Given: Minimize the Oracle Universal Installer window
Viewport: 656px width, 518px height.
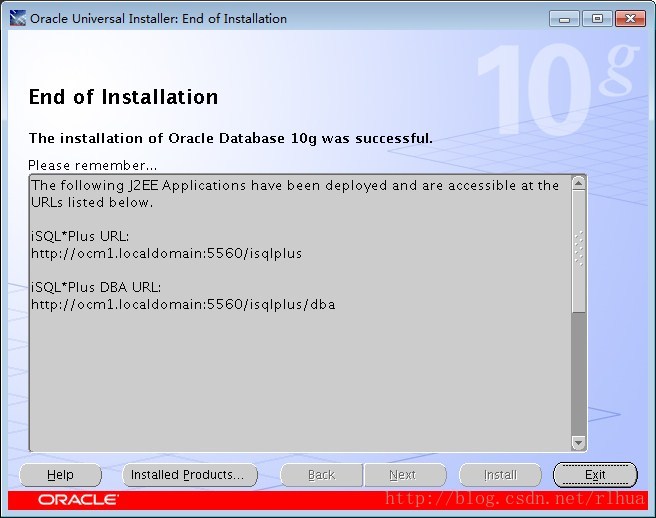Looking at the screenshot, I should 564,19.
